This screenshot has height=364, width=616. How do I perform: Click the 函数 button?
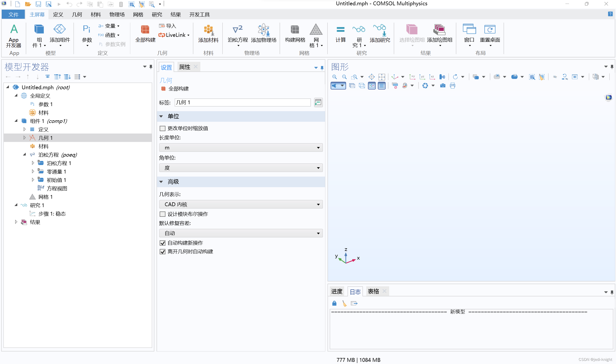(109, 35)
